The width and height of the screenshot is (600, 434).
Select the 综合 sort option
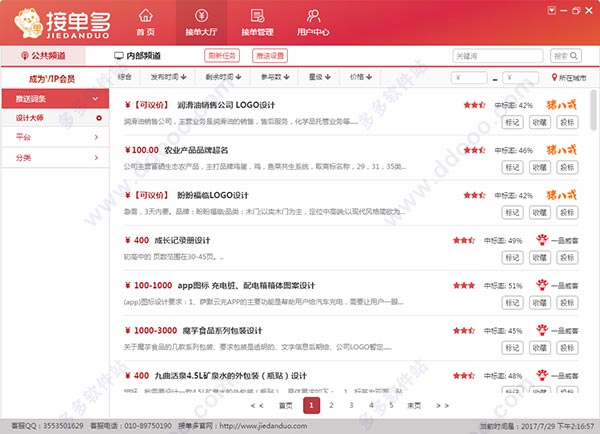pyautogui.click(x=125, y=77)
